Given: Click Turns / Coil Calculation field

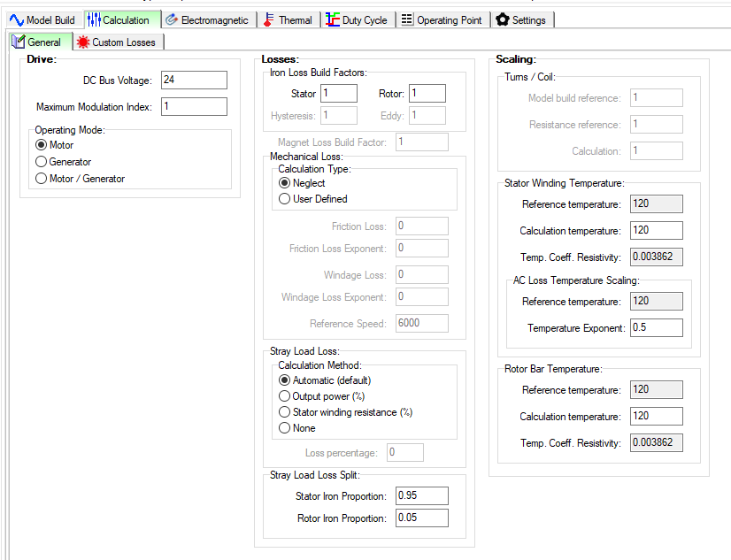Looking at the screenshot, I should [x=657, y=151].
